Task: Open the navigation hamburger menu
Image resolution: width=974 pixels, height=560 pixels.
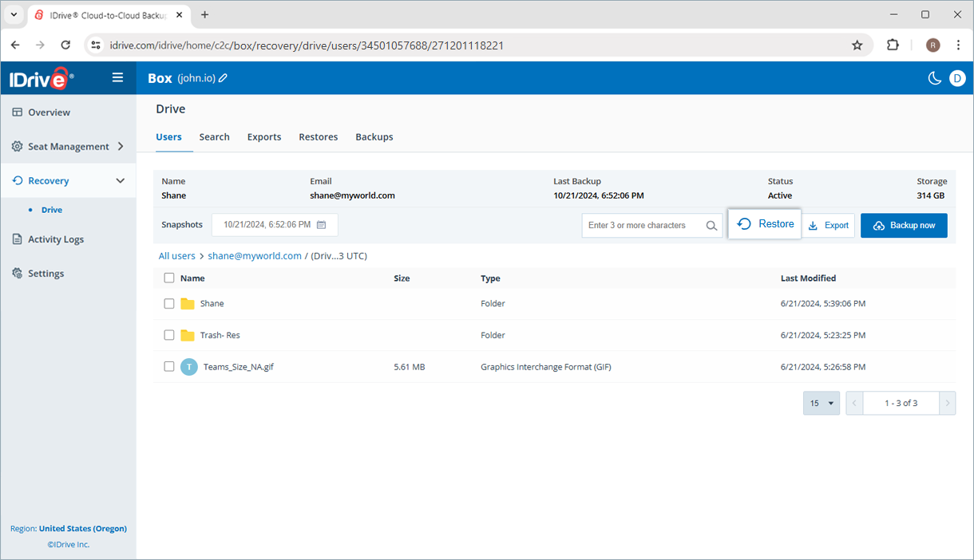Action: [117, 77]
